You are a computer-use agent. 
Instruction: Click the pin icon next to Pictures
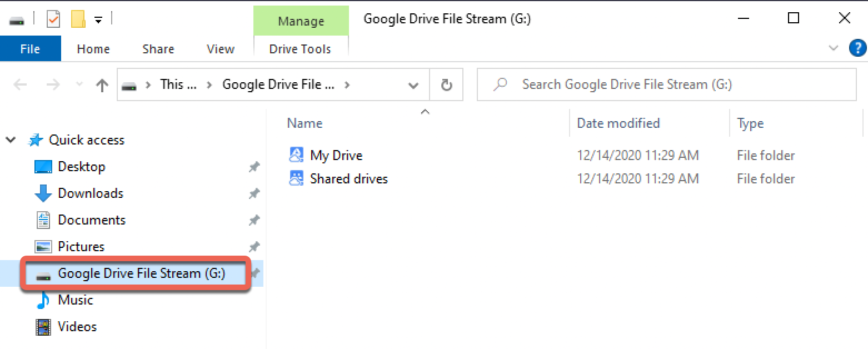[x=254, y=247]
